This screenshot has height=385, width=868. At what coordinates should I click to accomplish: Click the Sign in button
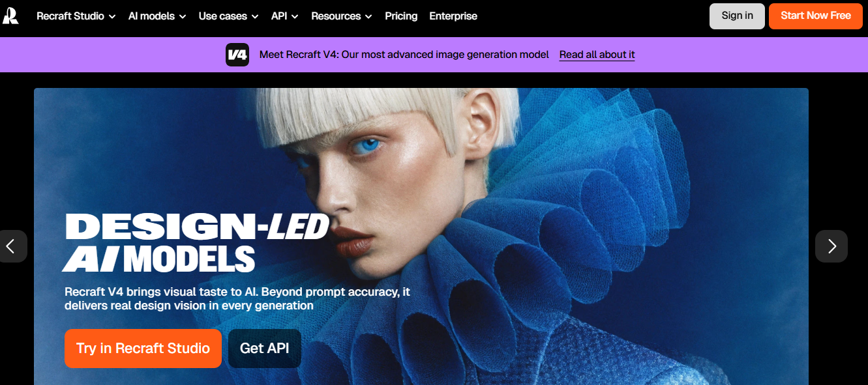point(737,16)
